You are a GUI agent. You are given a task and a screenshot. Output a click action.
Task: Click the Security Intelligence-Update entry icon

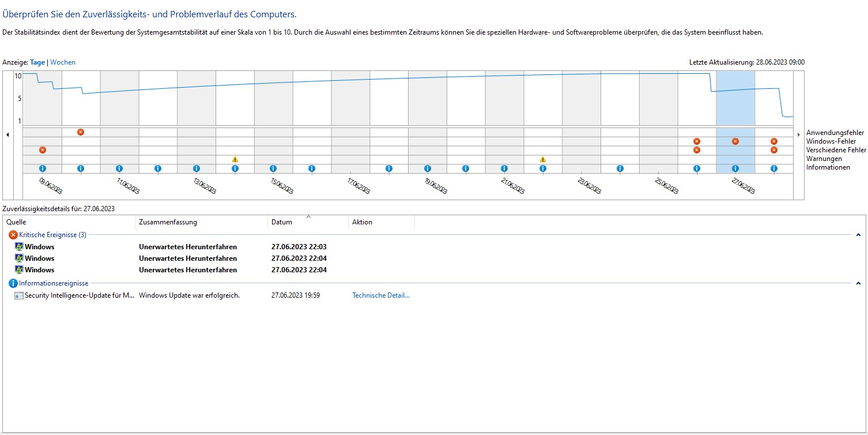[19, 295]
